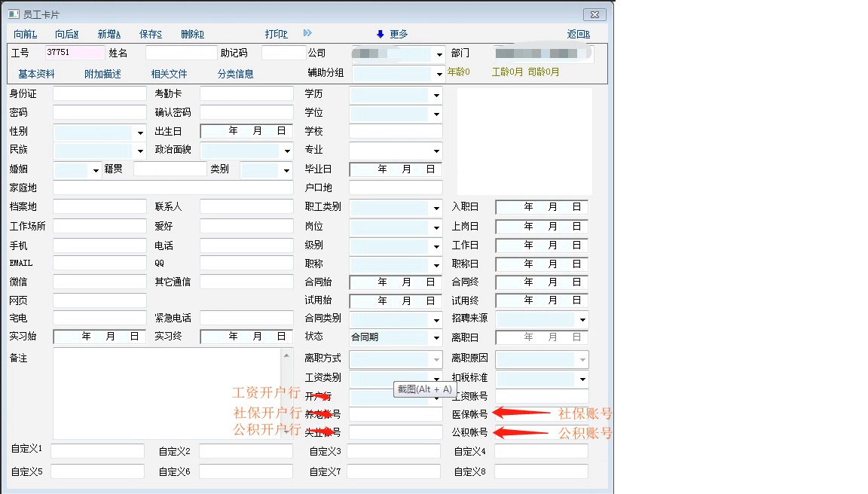Switch to the 附加描述 tab

pyautogui.click(x=102, y=74)
